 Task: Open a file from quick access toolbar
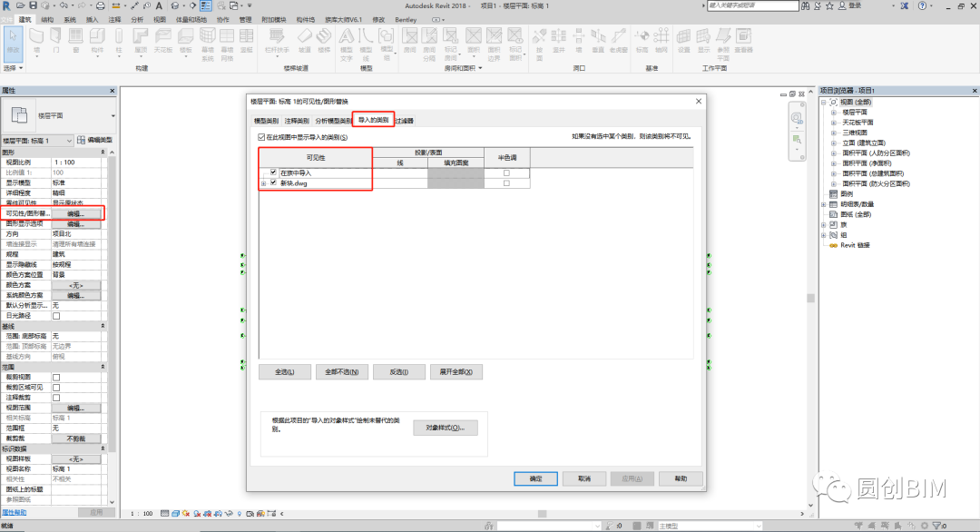(21, 5)
